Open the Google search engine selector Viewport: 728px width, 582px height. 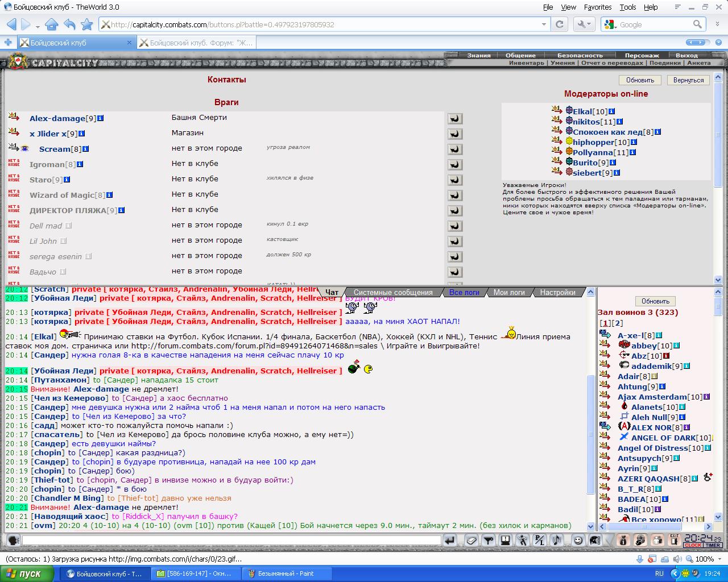coord(610,24)
